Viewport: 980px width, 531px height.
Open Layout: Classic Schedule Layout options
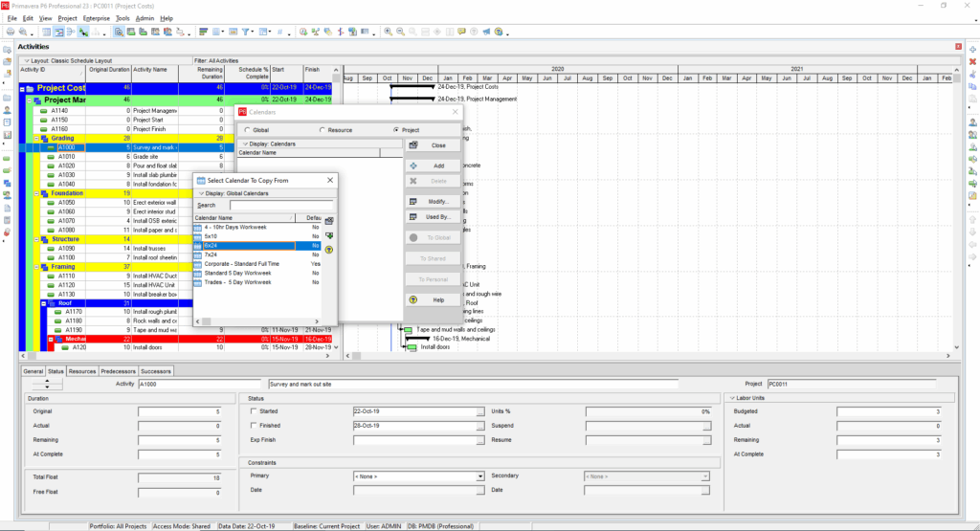[26, 60]
